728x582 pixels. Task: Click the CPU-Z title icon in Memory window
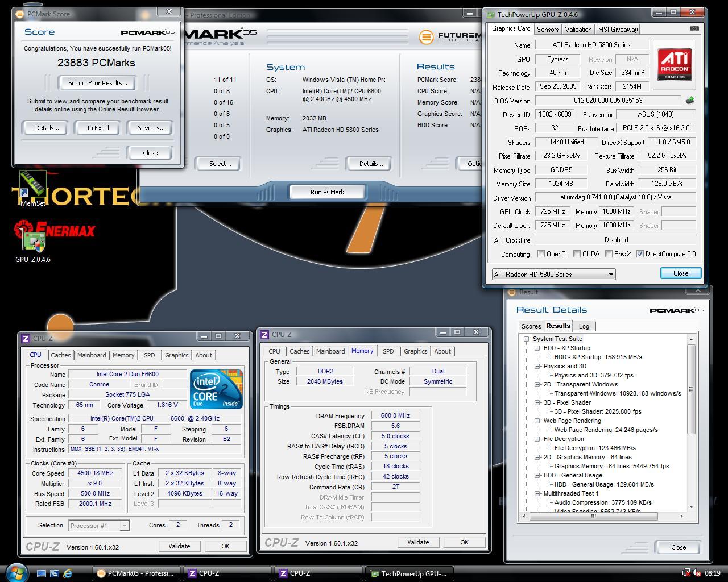click(264, 334)
